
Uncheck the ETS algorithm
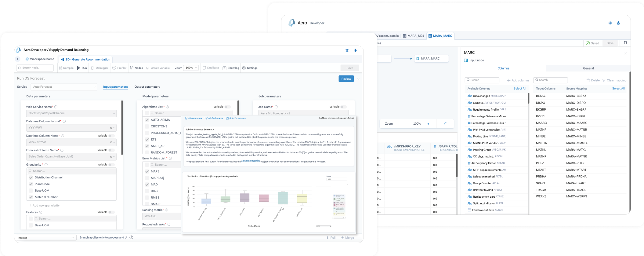(x=147, y=139)
